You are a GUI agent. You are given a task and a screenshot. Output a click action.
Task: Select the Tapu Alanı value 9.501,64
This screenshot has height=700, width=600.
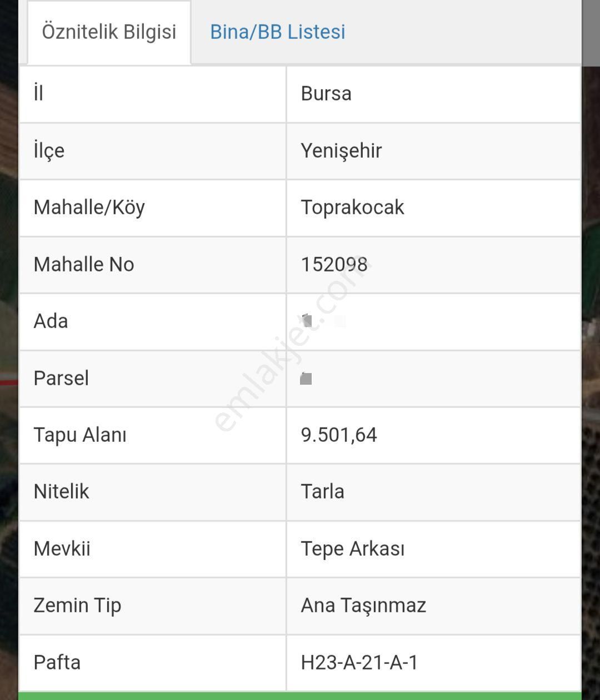coord(339,435)
